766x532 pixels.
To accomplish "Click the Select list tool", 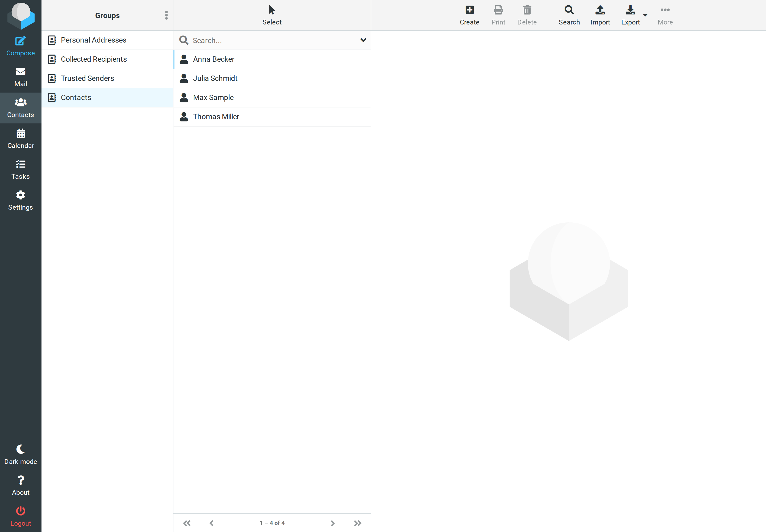I will 272,15.
